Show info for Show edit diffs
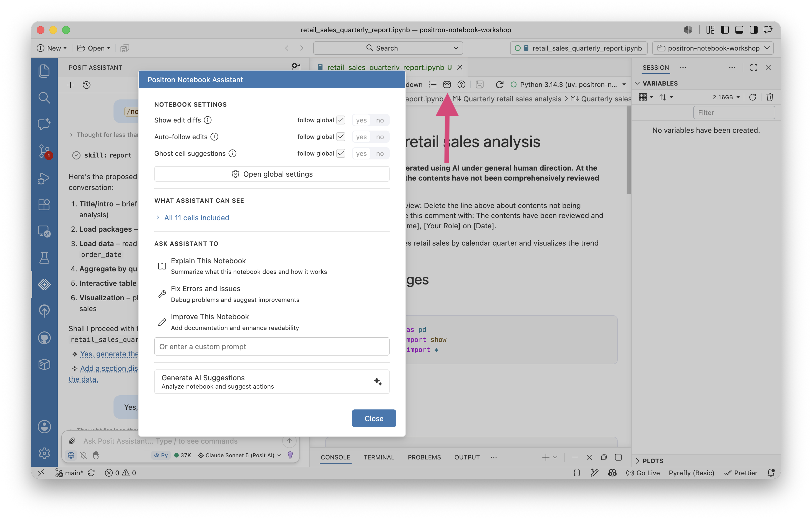This screenshot has height=520, width=812. tap(208, 120)
